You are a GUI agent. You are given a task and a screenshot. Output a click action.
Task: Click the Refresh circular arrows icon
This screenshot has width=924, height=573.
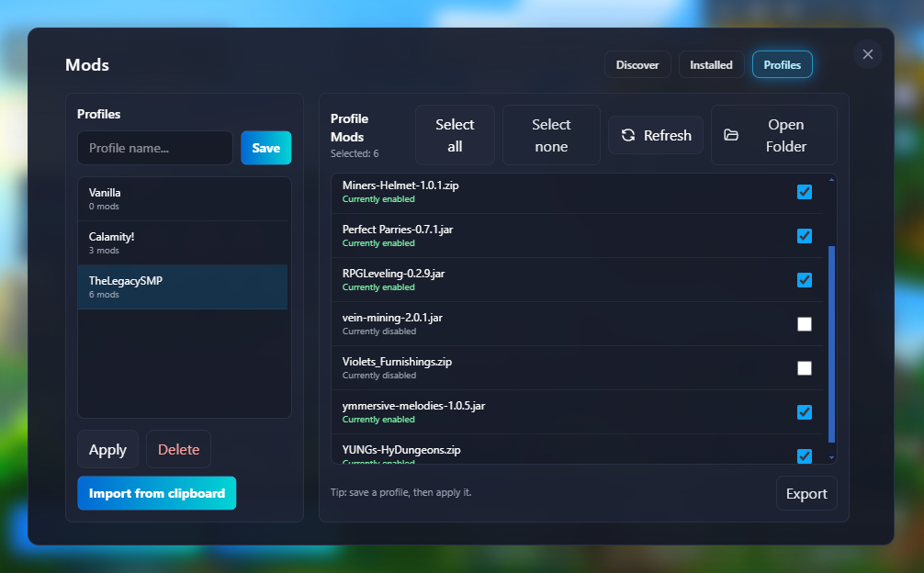(628, 136)
